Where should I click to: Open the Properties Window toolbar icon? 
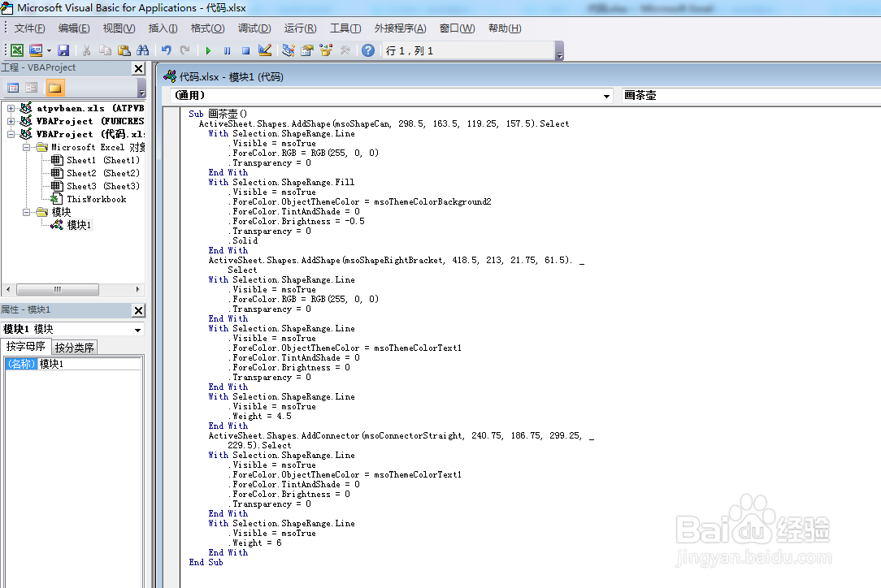click(306, 50)
